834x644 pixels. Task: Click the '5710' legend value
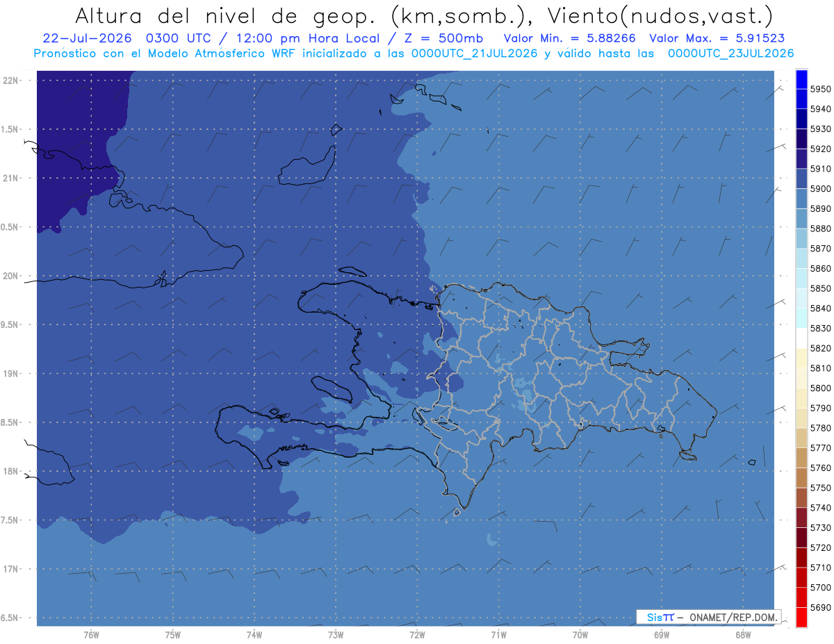[820, 568]
